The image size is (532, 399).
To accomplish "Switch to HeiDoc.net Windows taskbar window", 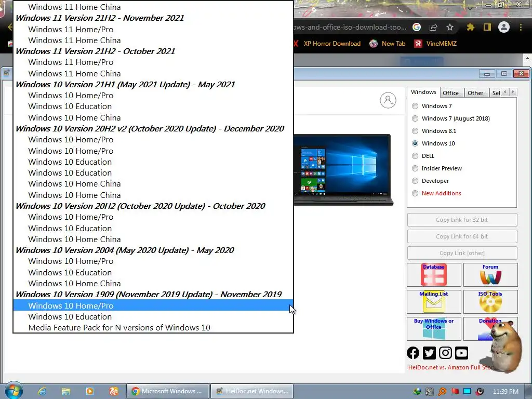I will pyautogui.click(x=252, y=391).
